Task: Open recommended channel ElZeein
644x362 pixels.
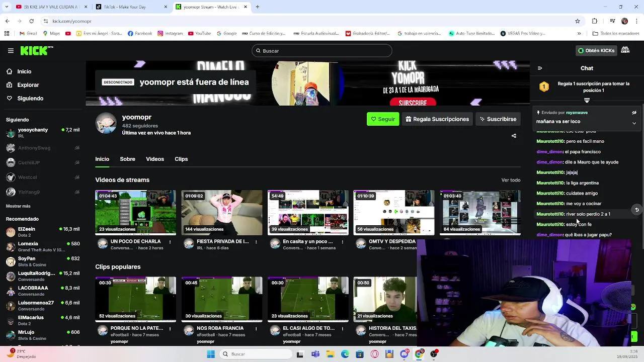Action: click(x=42, y=232)
